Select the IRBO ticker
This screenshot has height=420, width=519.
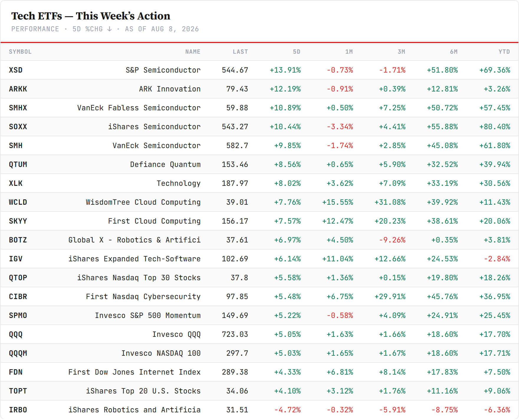click(18, 410)
